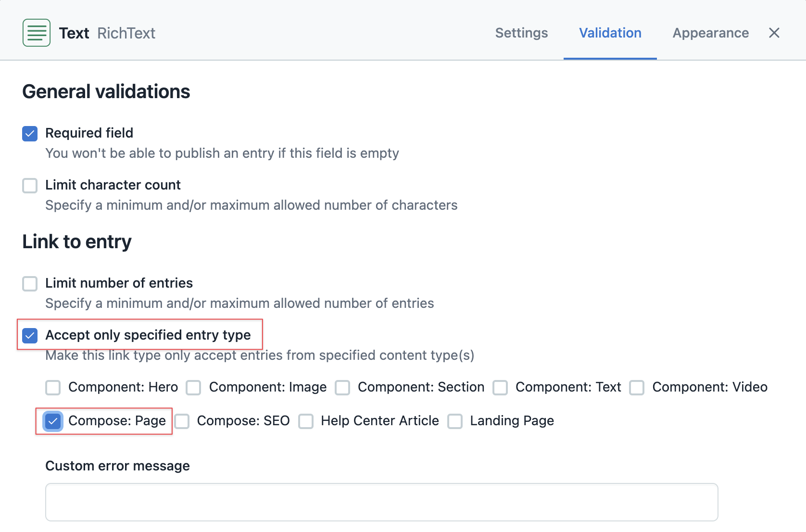Check the Help Center Article checkbox
Image resolution: width=806 pixels, height=532 pixels.
[x=306, y=421]
